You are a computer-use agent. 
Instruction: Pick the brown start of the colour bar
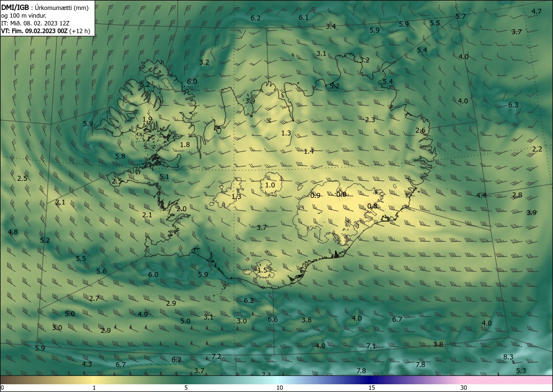(14, 380)
